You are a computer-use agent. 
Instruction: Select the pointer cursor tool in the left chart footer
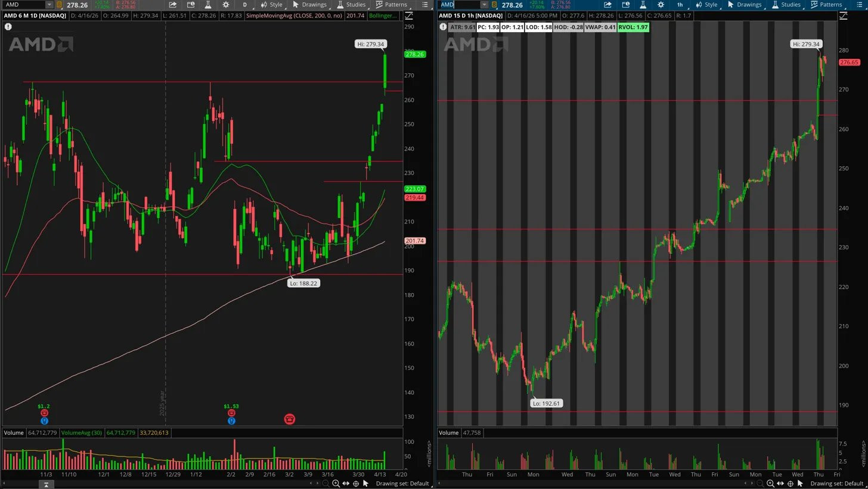pos(365,484)
